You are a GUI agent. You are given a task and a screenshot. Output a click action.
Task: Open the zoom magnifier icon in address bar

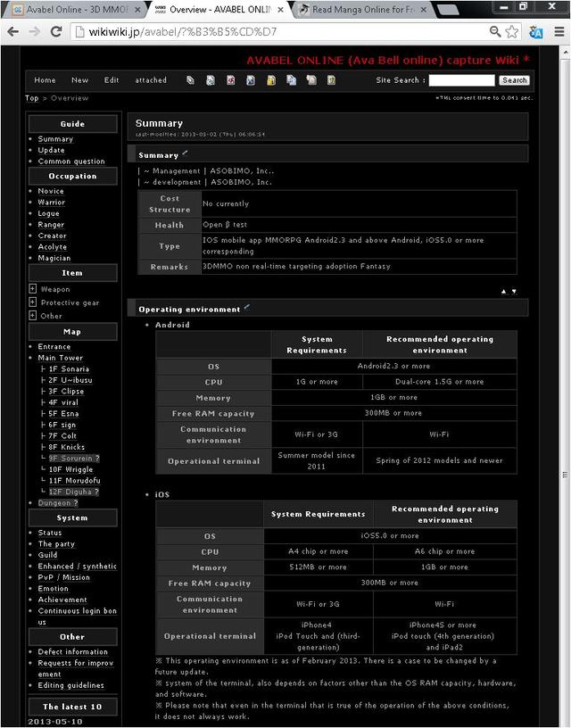pyautogui.click(x=495, y=31)
